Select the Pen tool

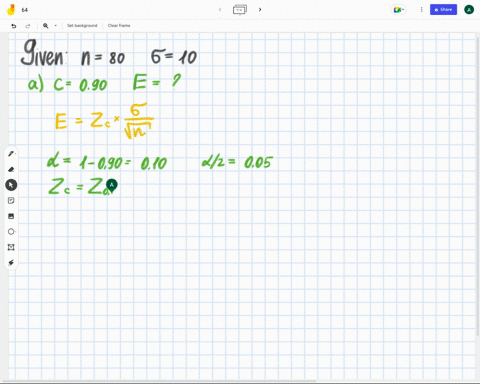(x=11, y=154)
